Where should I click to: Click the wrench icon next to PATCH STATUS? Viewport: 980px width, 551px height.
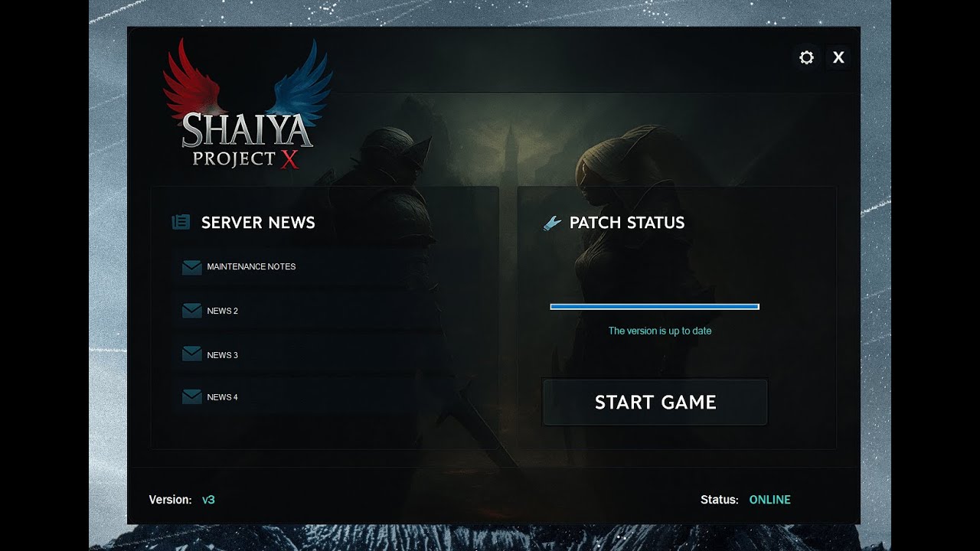coord(552,223)
